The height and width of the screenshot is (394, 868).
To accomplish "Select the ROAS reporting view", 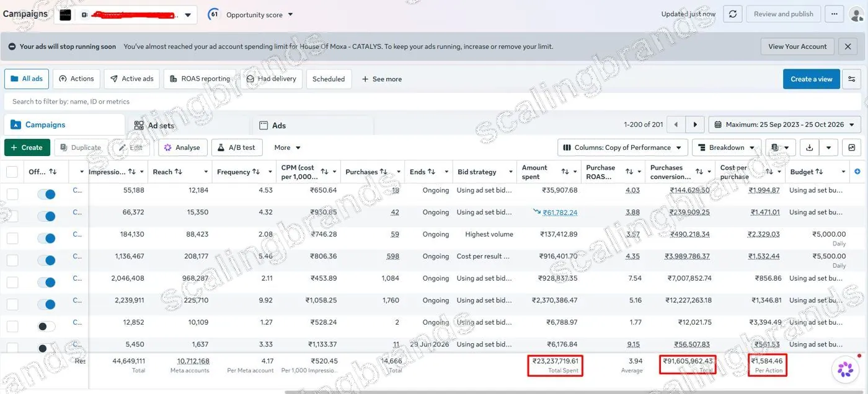I will [x=199, y=79].
